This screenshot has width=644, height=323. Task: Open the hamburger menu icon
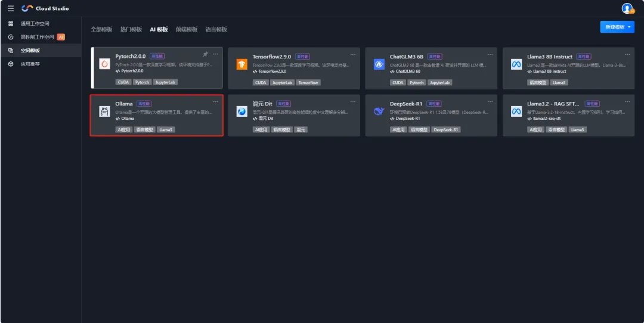pyautogui.click(x=11, y=8)
